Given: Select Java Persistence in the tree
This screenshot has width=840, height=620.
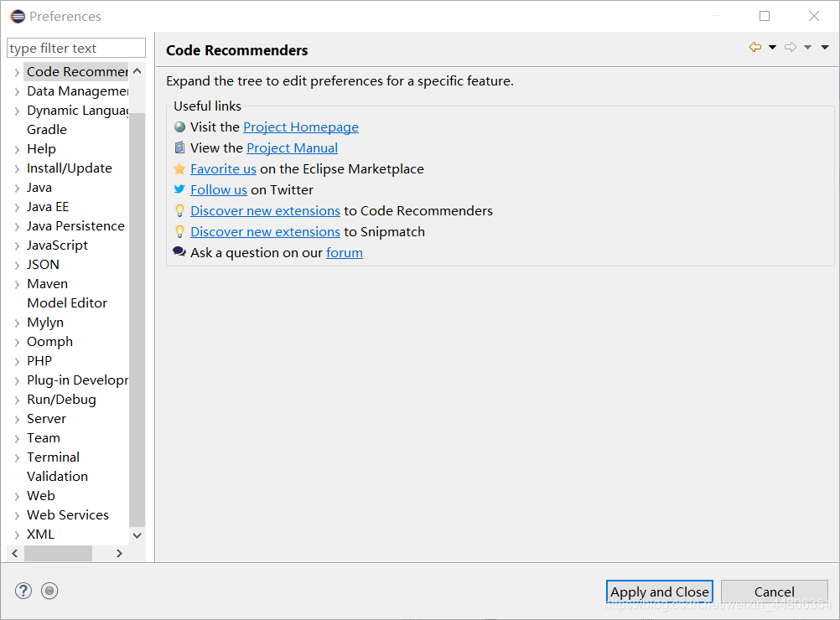Looking at the screenshot, I should [x=75, y=226].
